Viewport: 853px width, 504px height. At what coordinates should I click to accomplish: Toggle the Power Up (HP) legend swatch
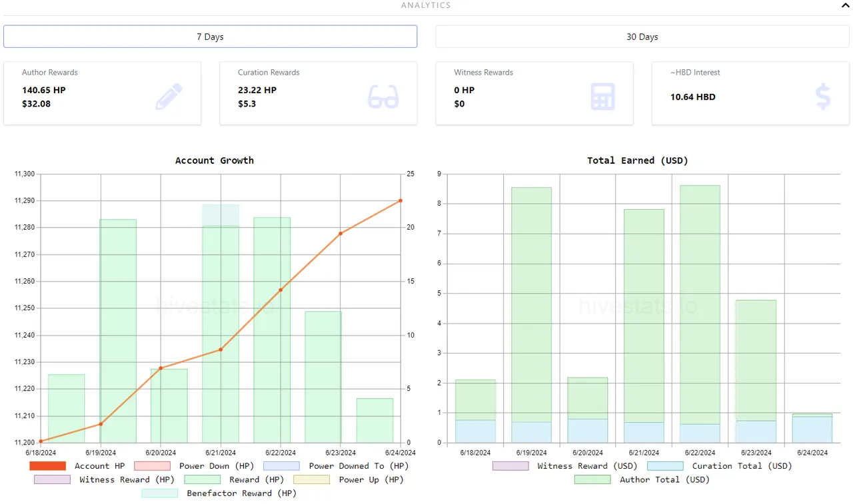(x=311, y=479)
